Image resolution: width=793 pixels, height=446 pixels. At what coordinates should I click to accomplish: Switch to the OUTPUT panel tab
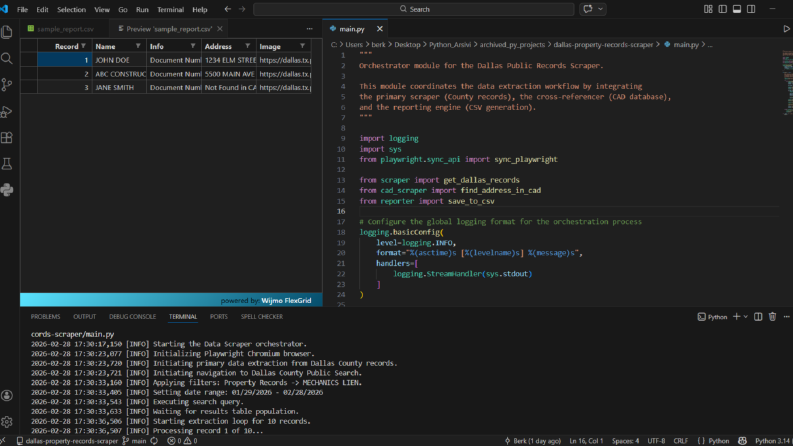(84, 317)
